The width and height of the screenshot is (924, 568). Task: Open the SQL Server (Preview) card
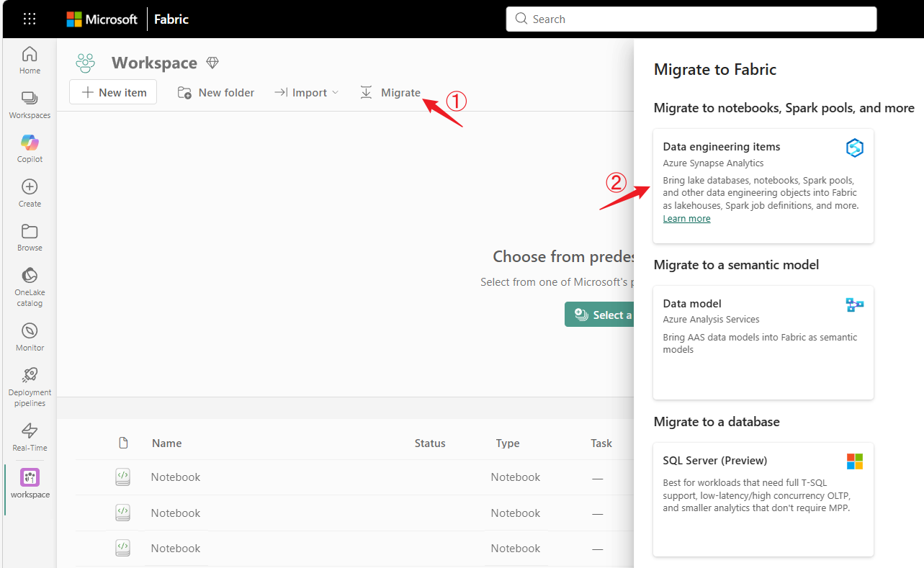click(x=763, y=500)
